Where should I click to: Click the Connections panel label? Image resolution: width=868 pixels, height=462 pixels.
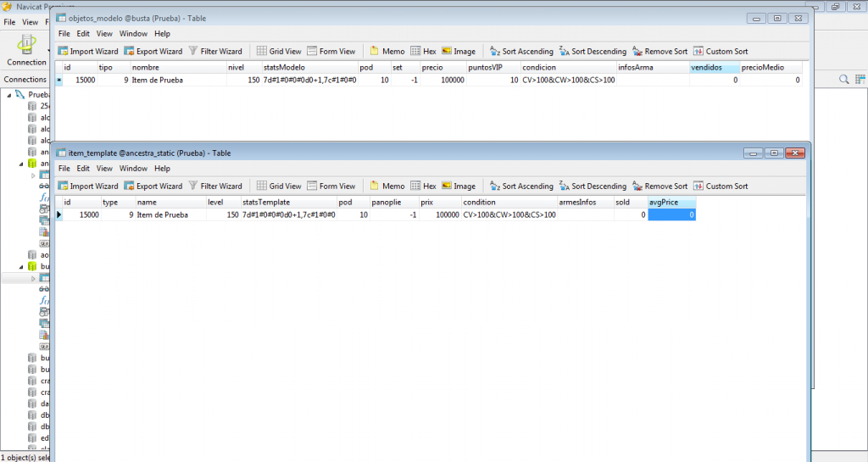coord(25,79)
